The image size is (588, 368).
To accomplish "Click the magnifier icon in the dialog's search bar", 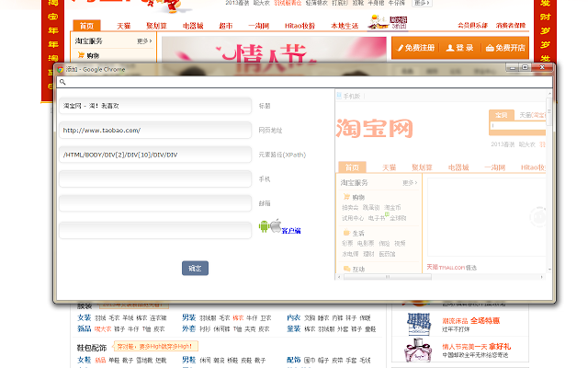I will (x=62, y=82).
